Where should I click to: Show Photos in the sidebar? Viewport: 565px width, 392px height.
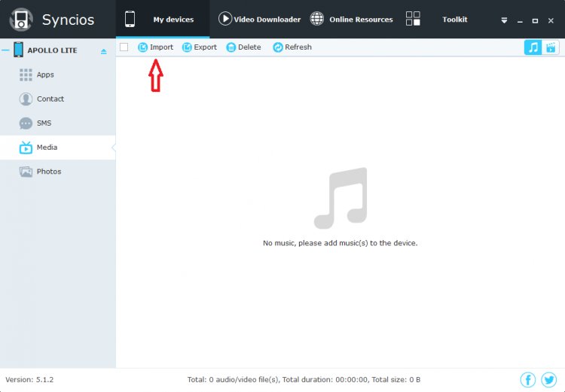(x=48, y=172)
